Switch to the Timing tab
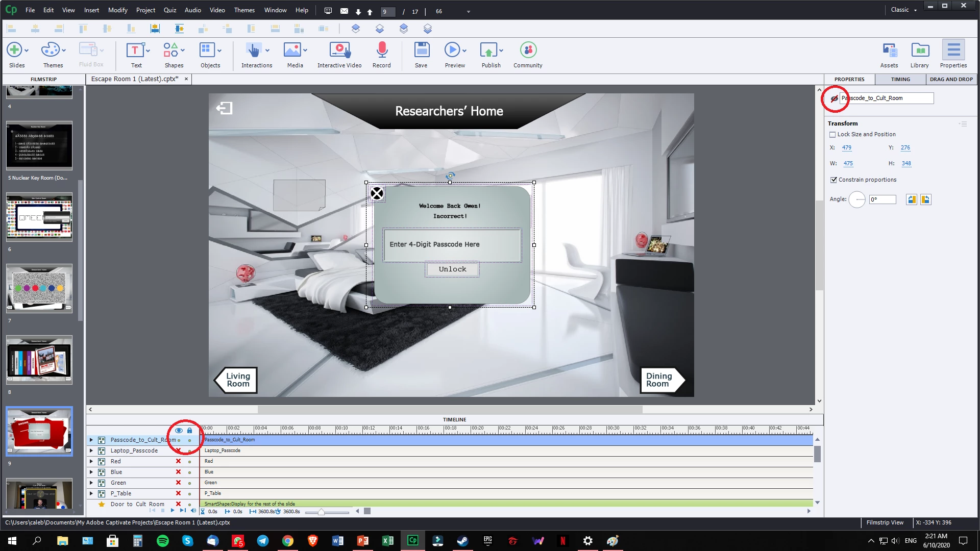980x551 pixels. tap(900, 80)
